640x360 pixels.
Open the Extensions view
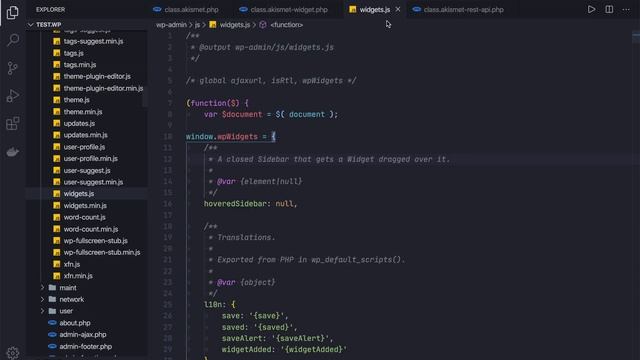pos(13,123)
